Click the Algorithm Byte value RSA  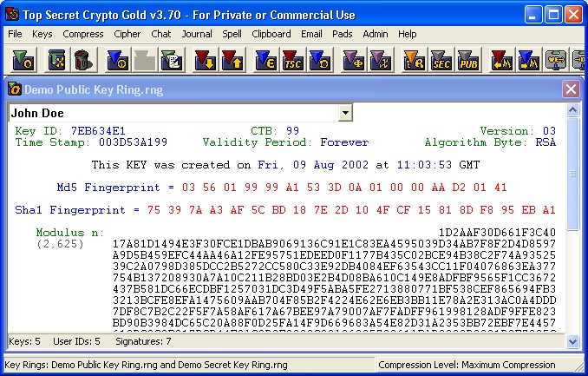(x=546, y=142)
